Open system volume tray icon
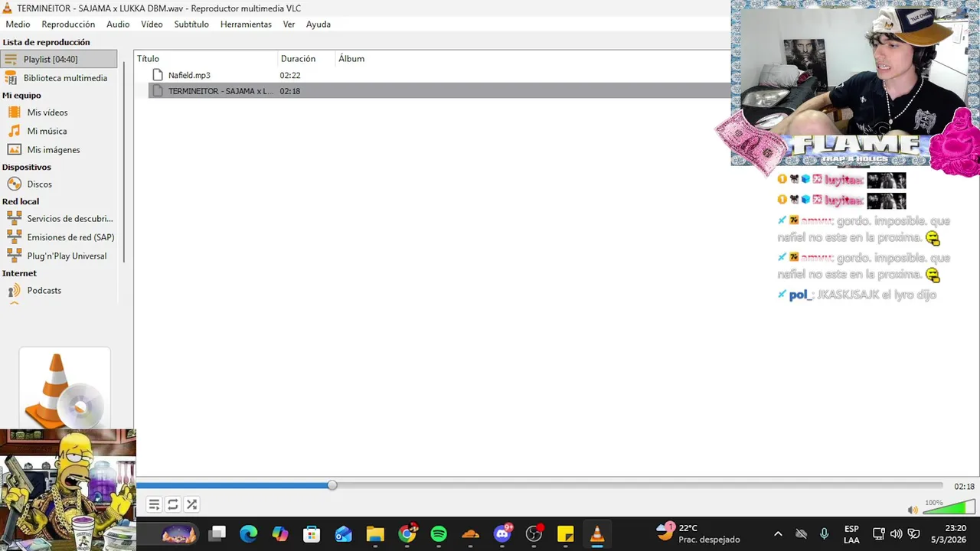 (896, 533)
